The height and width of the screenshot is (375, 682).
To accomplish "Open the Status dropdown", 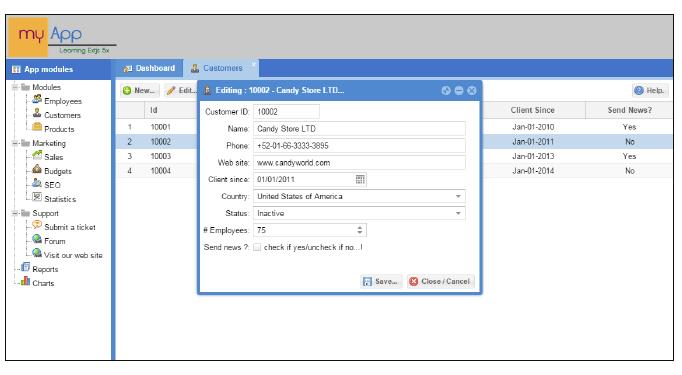I will click(458, 213).
